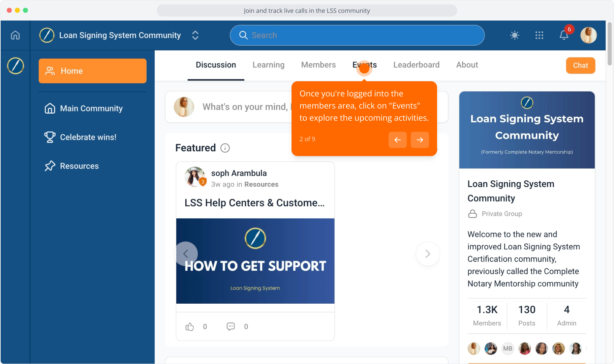The height and width of the screenshot is (364, 614).
Task: Open the user profile avatar menu
Action: click(588, 35)
